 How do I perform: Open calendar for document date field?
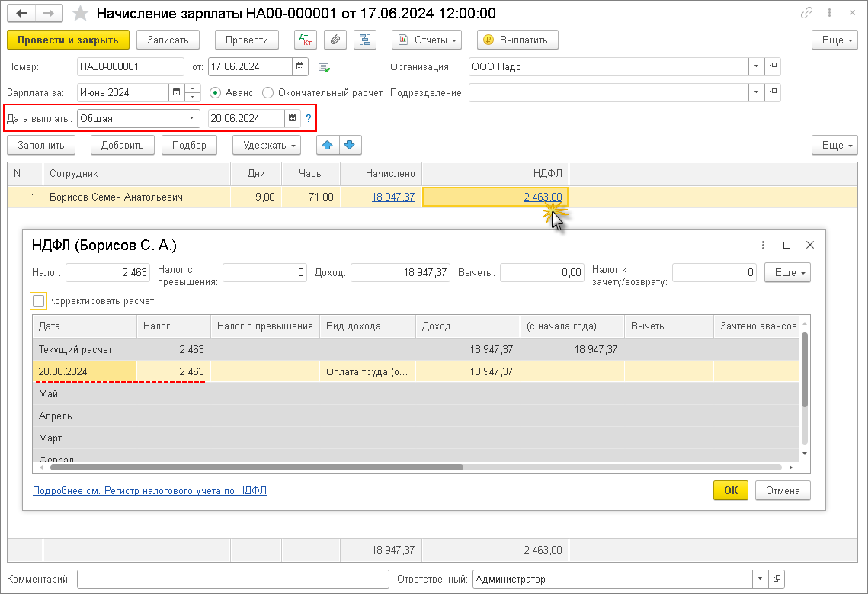300,66
